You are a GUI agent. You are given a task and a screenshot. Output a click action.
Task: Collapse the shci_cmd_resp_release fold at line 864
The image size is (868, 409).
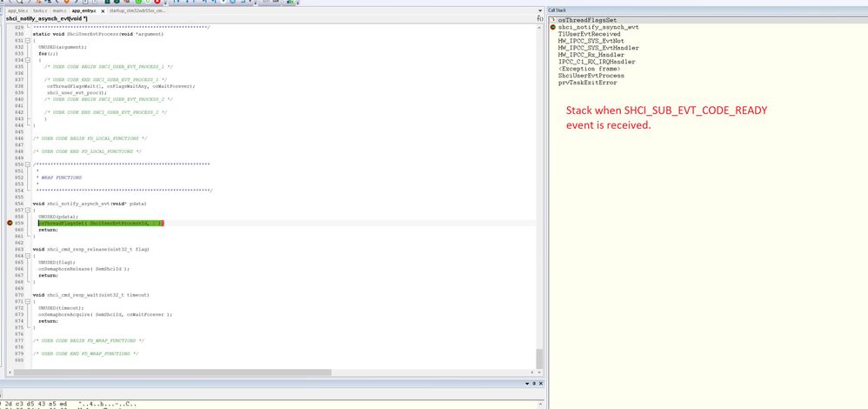[27, 256]
